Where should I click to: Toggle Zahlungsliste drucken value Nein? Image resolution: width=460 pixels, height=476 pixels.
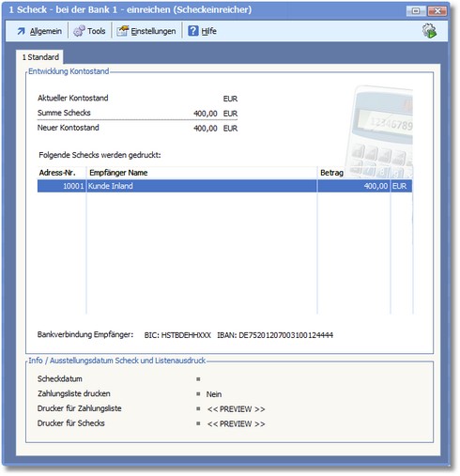214,394
